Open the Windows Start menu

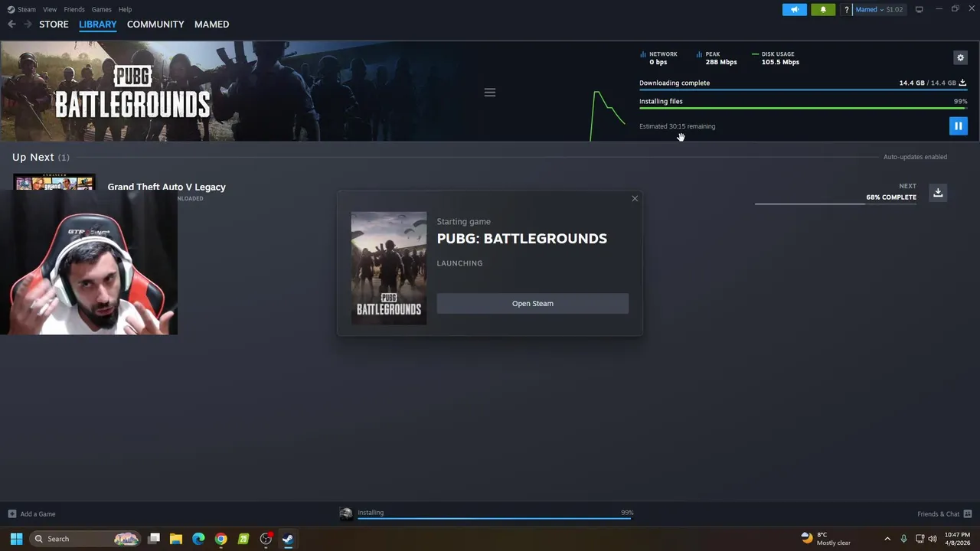pos(16,539)
